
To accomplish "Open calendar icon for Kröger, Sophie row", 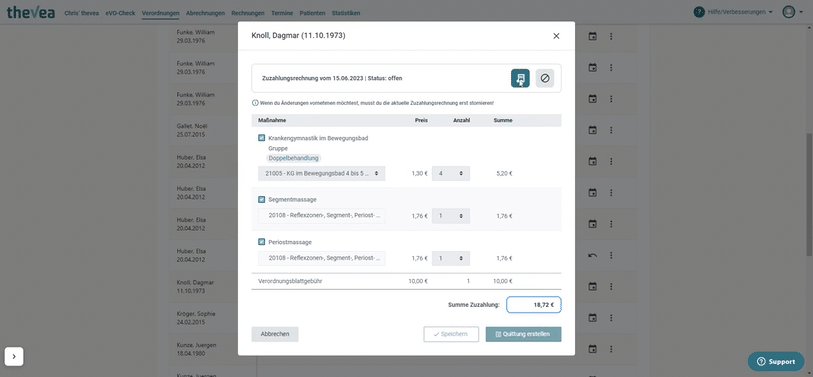I will click(x=593, y=317).
